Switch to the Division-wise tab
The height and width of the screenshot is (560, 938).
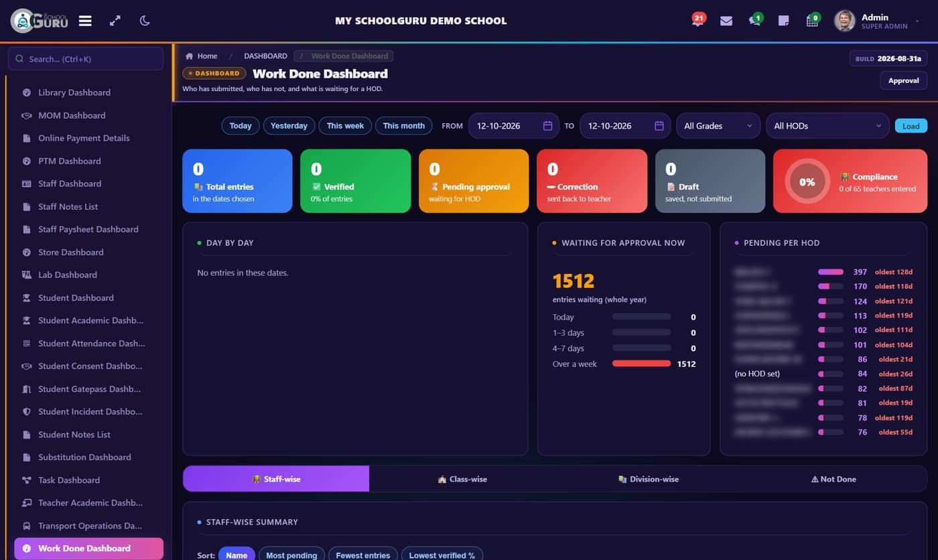point(648,479)
